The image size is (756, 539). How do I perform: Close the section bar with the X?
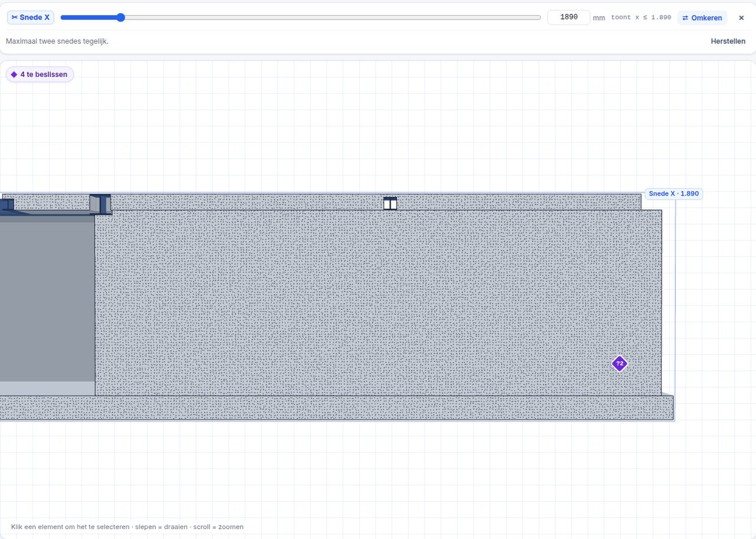click(x=741, y=18)
